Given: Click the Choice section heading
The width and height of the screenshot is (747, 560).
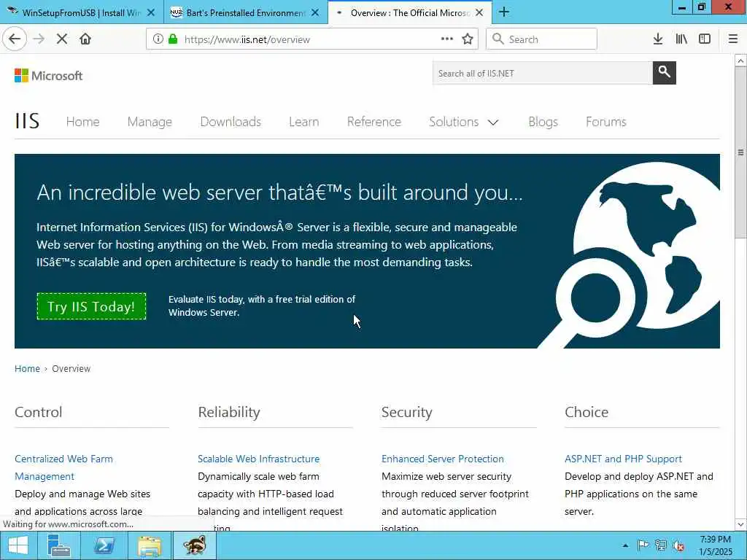Looking at the screenshot, I should point(587,412).
